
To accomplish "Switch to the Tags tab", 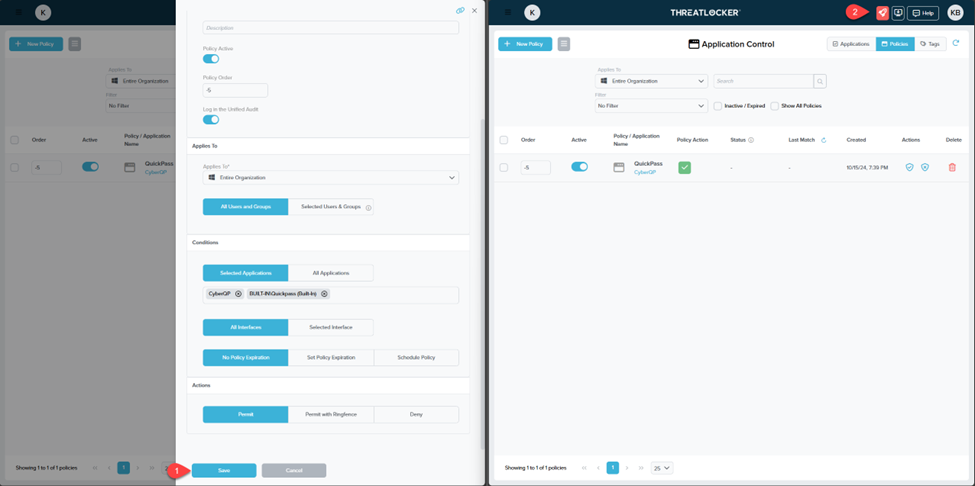I will (930, 44).
